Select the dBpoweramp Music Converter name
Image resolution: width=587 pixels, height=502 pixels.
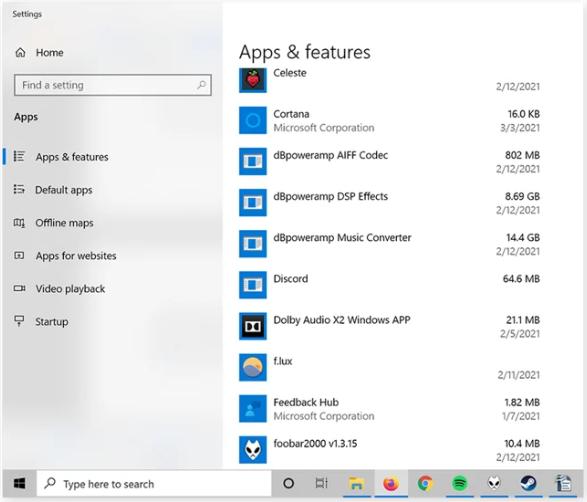(342, 237)
